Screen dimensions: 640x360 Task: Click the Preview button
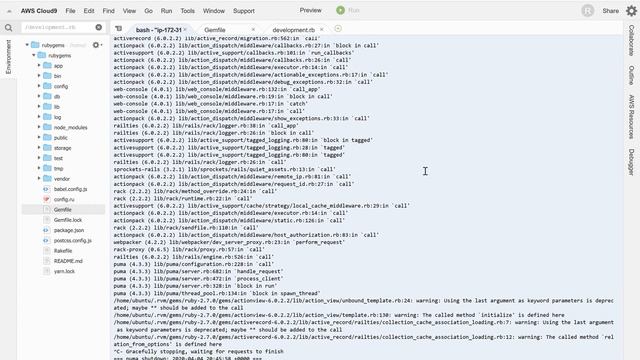tap(311, 10)
